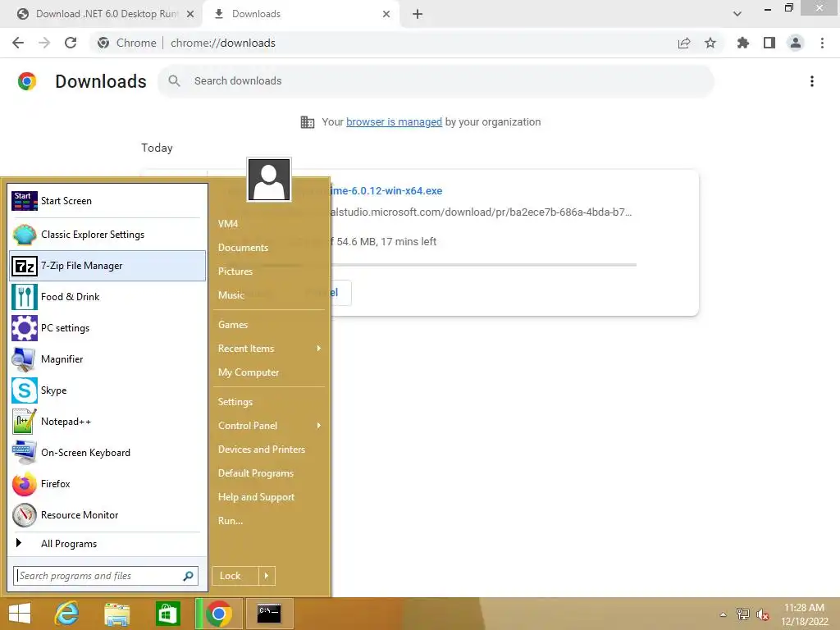
Task: Open Command Prompt from the taskbar
Action: pyautogui.click(x=269, y=614)
